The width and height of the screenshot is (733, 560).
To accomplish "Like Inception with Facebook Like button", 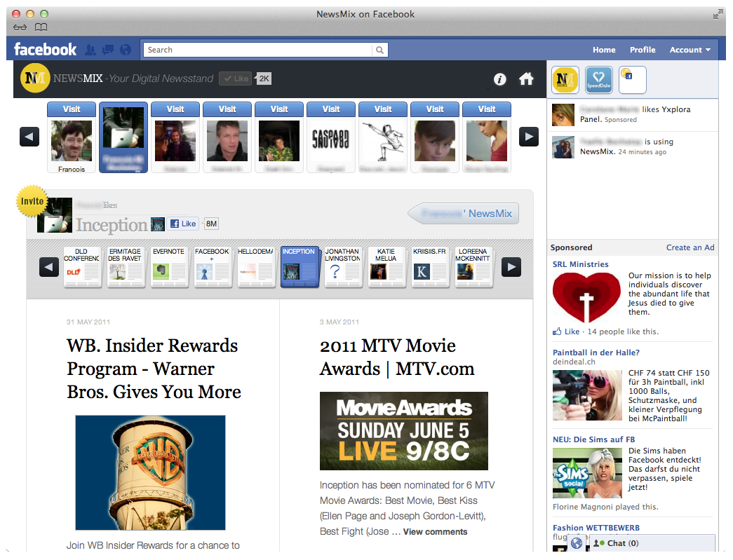I will click(183, 224).
